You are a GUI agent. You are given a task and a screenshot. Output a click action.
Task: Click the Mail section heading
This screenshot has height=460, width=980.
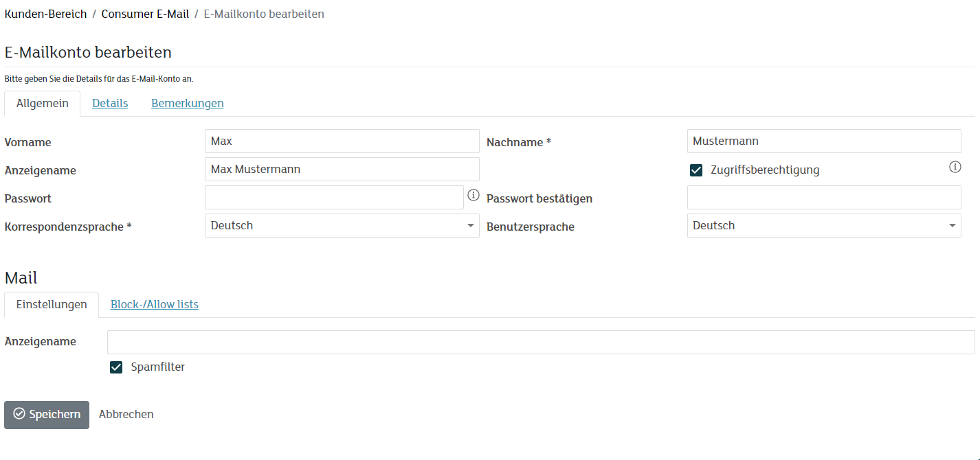click(x=21, y=278)
